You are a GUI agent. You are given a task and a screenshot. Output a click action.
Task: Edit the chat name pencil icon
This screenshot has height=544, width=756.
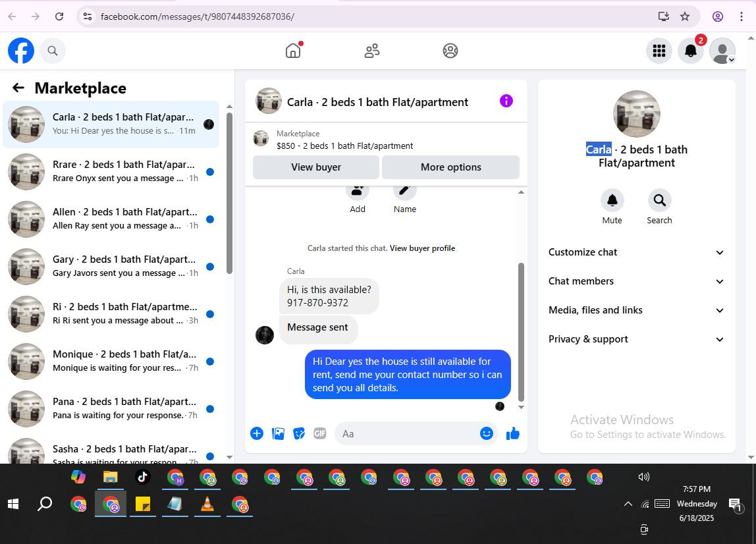coord(404,192)
